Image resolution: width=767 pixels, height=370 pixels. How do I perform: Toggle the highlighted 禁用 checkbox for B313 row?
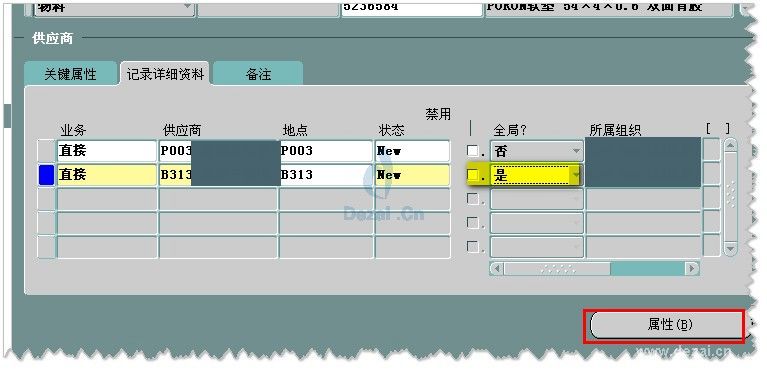point(473,175)
